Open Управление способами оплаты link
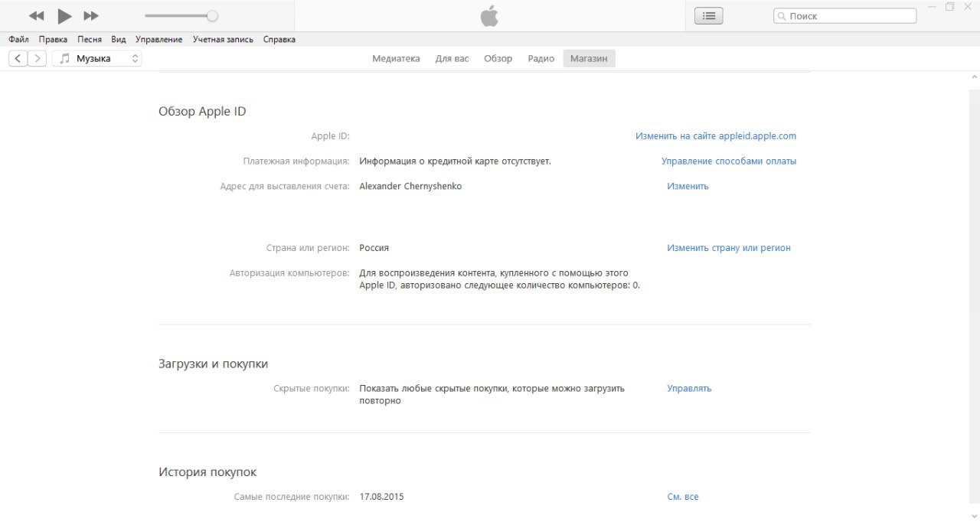Screen dimensions: 980x522 [729, 161]
